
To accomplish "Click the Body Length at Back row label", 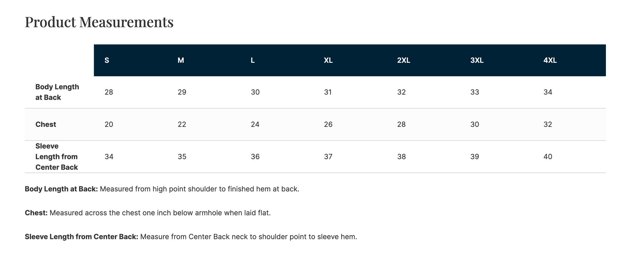I will [x=57, y=92].
